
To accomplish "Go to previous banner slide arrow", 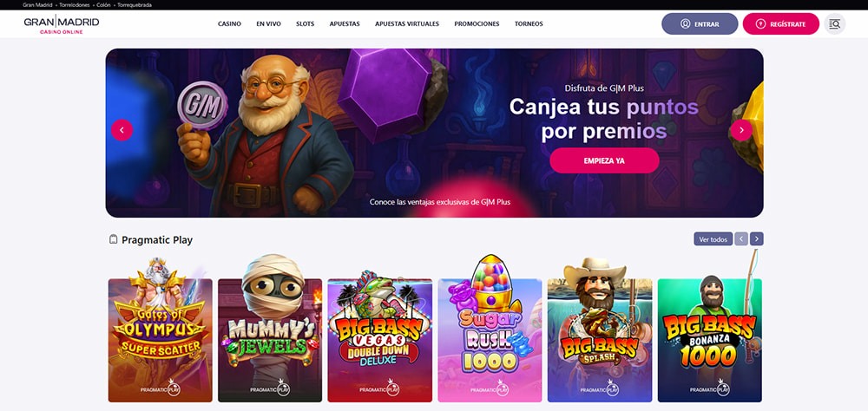I will (x=122, y=131).
